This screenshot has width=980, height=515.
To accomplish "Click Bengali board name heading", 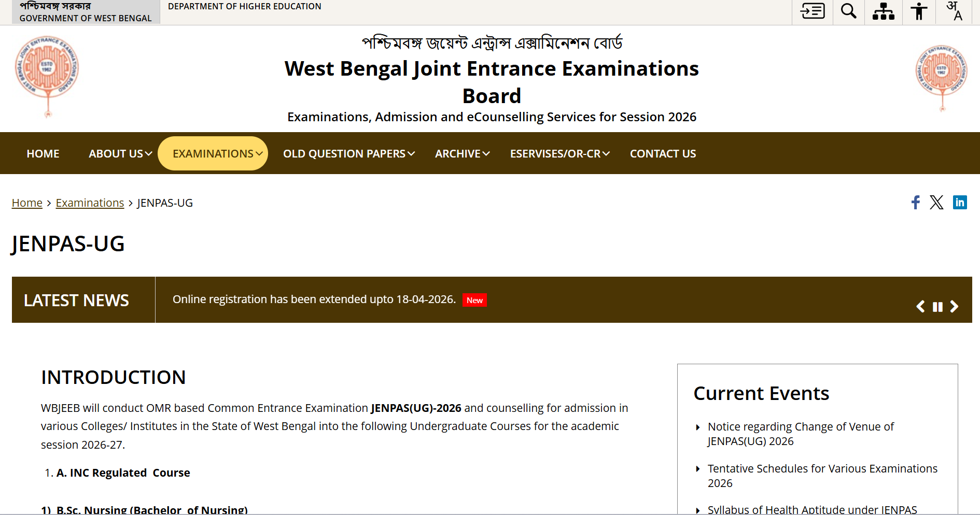I will 492,43.
